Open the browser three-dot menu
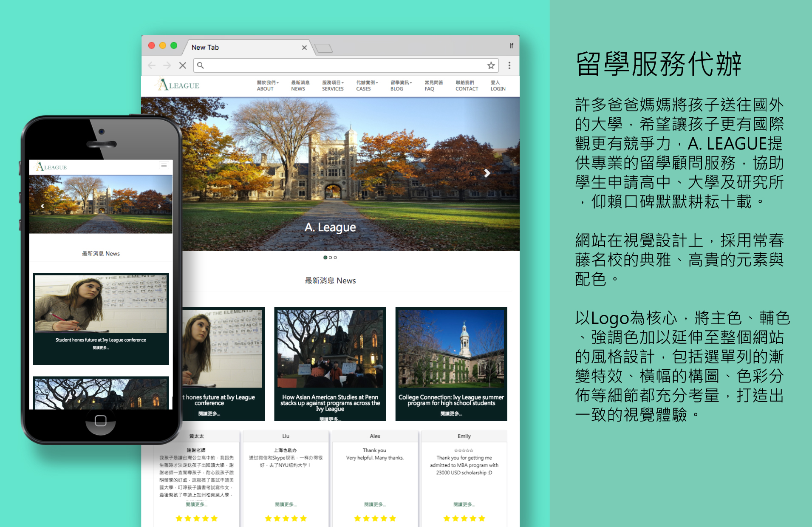This screenshot has height=527, width=812. [x=509, y=65]
